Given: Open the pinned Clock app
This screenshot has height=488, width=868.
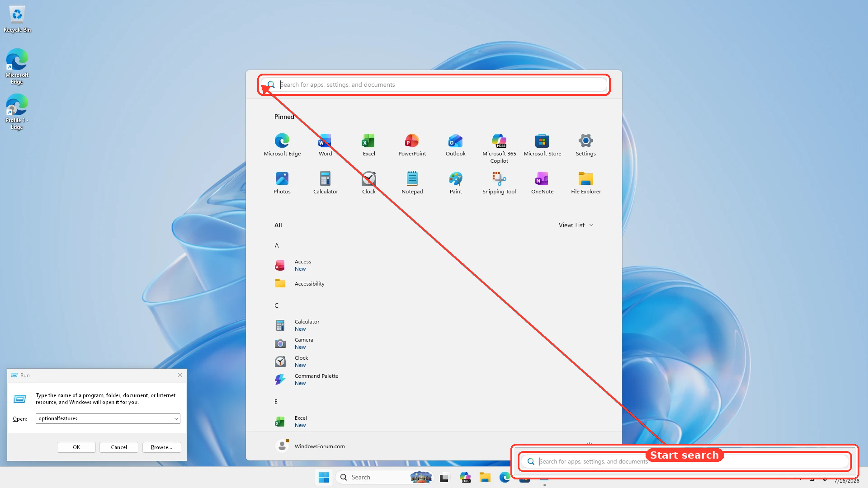Looking at the screenshot, I should 369,183.
